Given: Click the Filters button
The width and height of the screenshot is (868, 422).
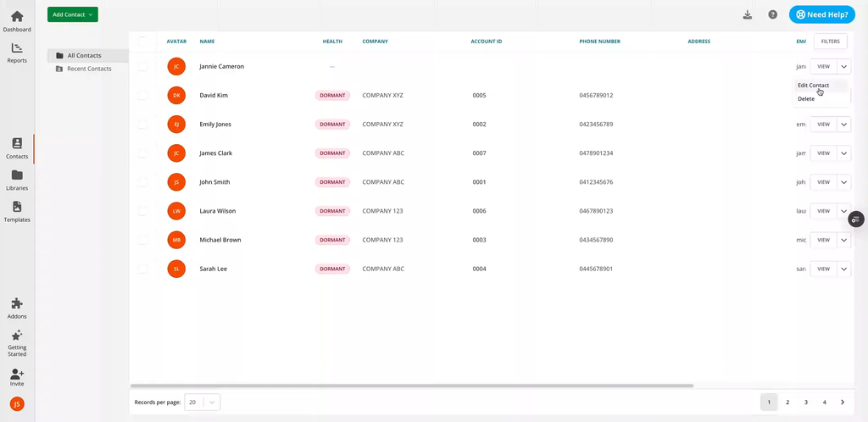Looking at the screenshot, I should [x=830, y=41].
